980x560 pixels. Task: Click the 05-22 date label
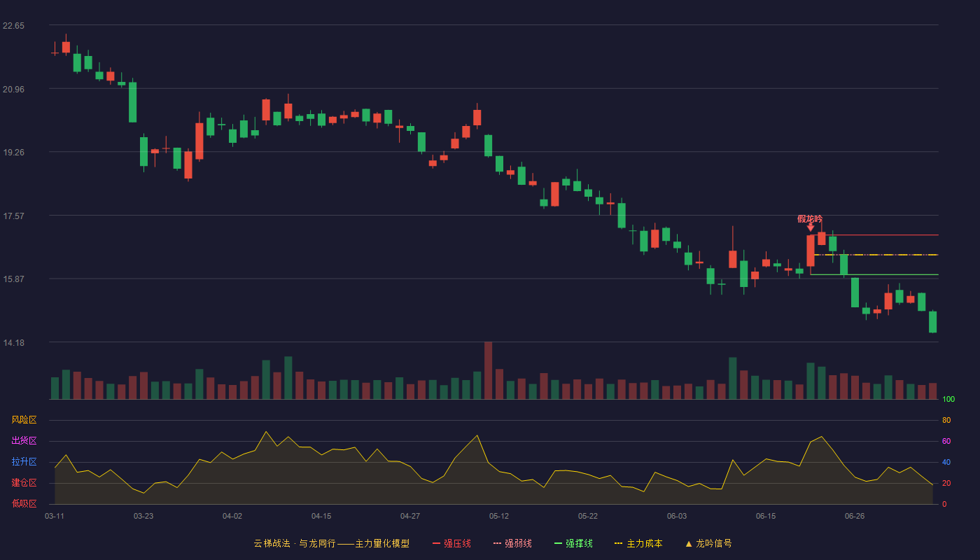click(588, 516)
